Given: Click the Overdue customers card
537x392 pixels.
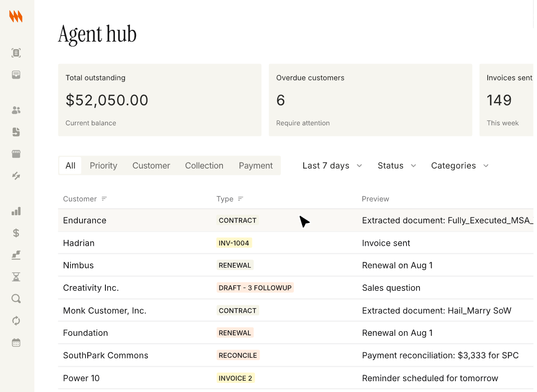Looking at the screenshot, I should pyautogui.click(x=370, y=100).
